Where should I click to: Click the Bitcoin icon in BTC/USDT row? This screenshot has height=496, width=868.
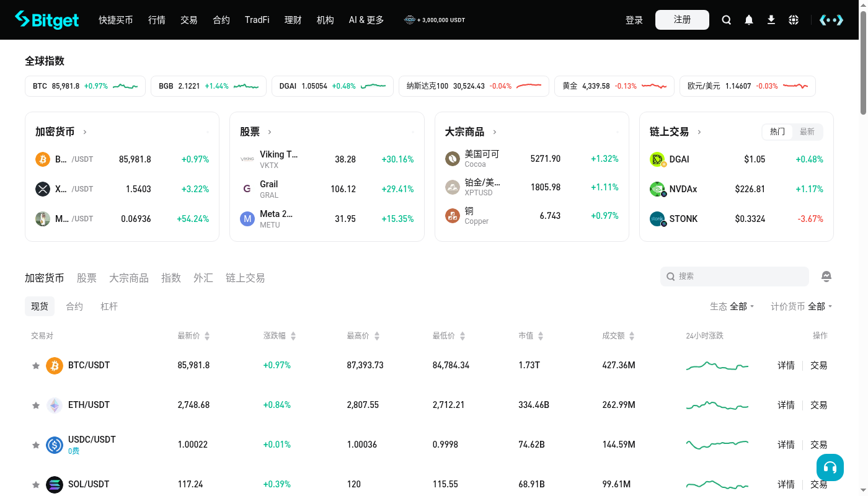click(x=55, y=365)
